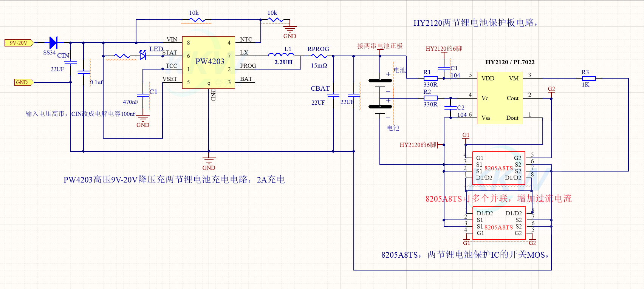Select the PW4203 chip body

click(209, 62)
